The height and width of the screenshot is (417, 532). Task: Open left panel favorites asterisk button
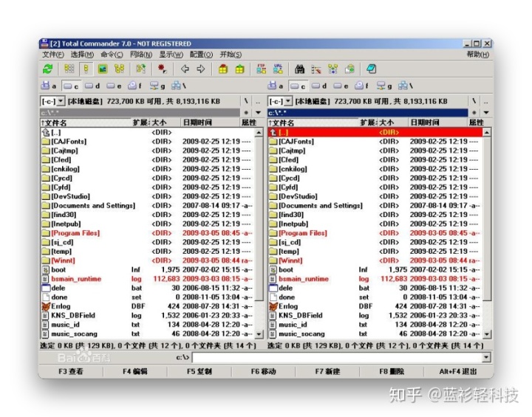click(246, 113)
